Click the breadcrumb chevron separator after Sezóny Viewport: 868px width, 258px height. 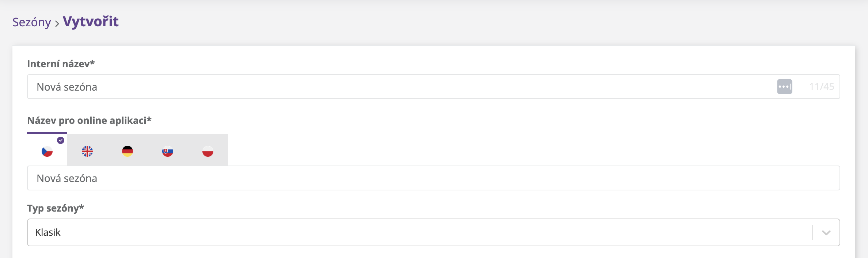coord(57,24)
